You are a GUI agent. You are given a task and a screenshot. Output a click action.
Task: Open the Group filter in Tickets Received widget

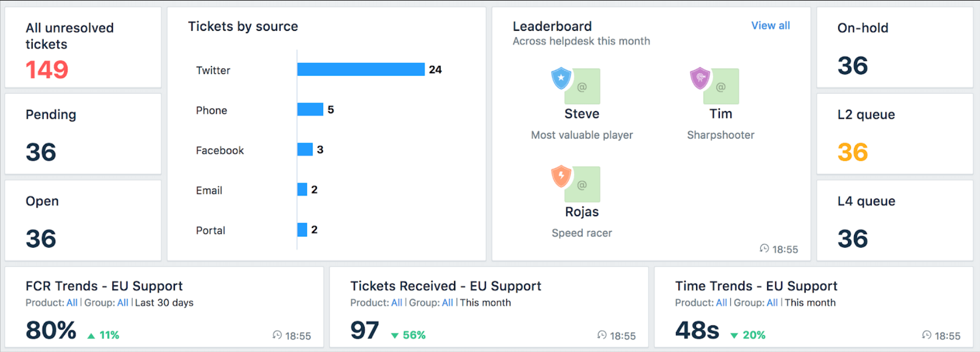(x=447, y=303)
